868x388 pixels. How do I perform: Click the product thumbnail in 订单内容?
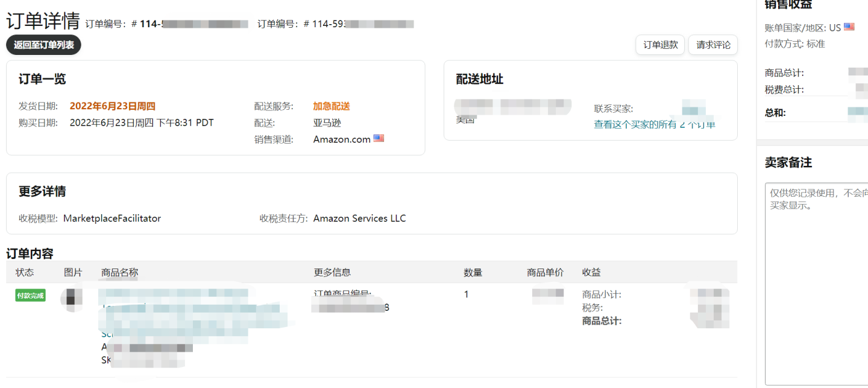click(73, 299)
